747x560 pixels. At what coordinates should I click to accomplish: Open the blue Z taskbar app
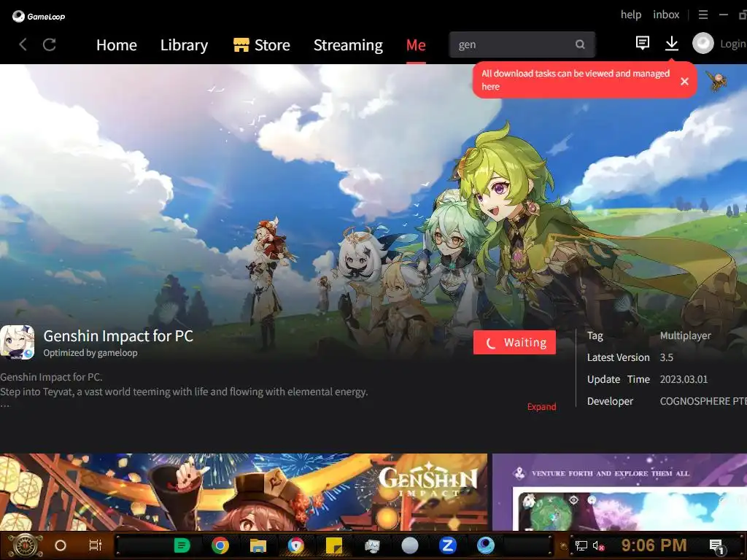[447, 545]
